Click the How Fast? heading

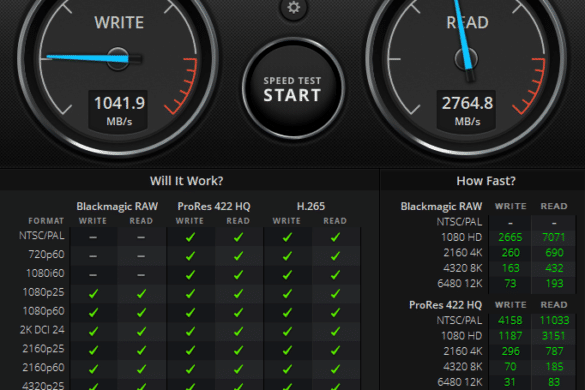(x=486, y=181)
